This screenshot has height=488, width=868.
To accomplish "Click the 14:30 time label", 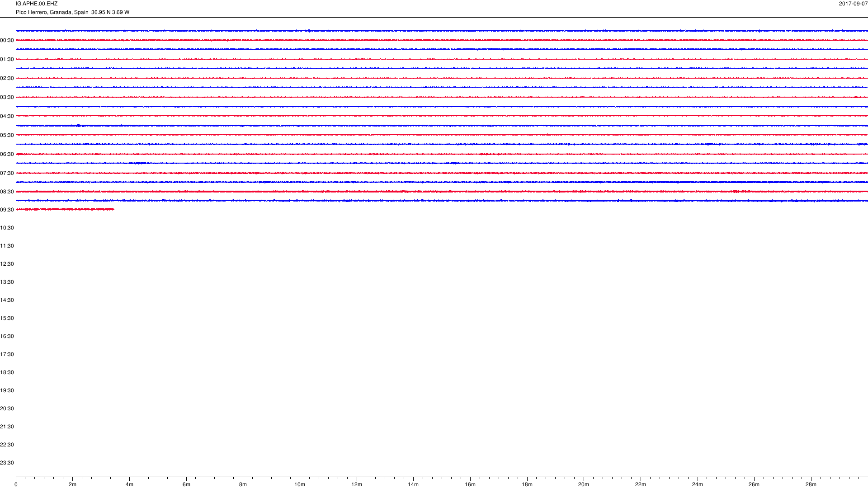I will click(x=7, y=300).
